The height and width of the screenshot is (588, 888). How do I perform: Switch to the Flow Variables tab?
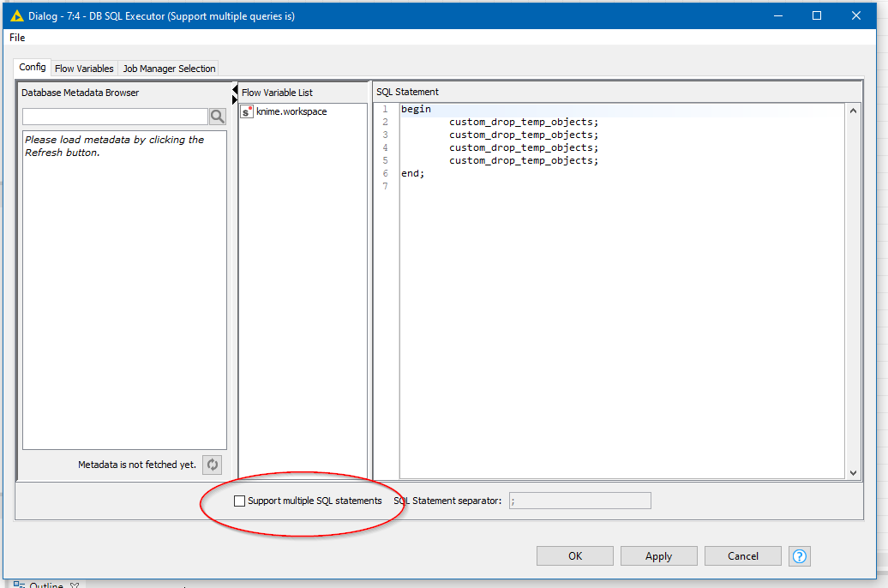click(x=84, y=69)
